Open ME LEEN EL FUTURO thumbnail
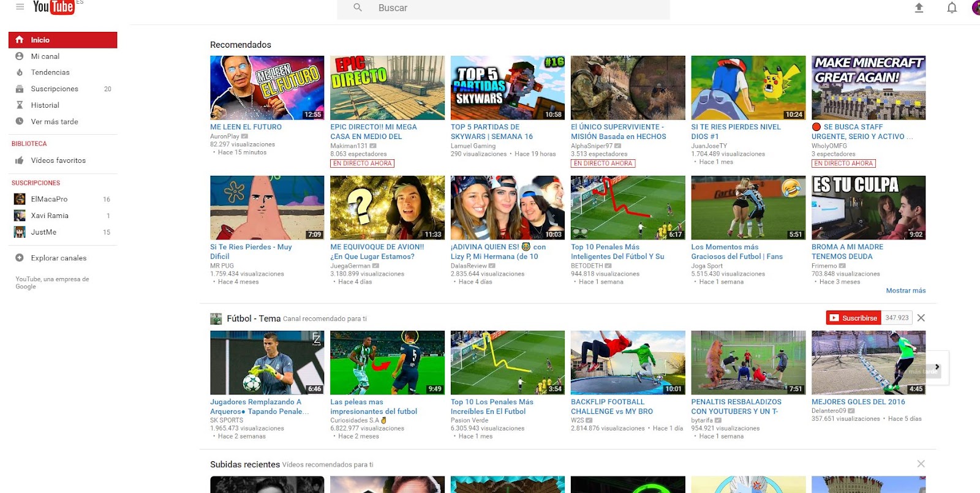 [x=267, y=88]
